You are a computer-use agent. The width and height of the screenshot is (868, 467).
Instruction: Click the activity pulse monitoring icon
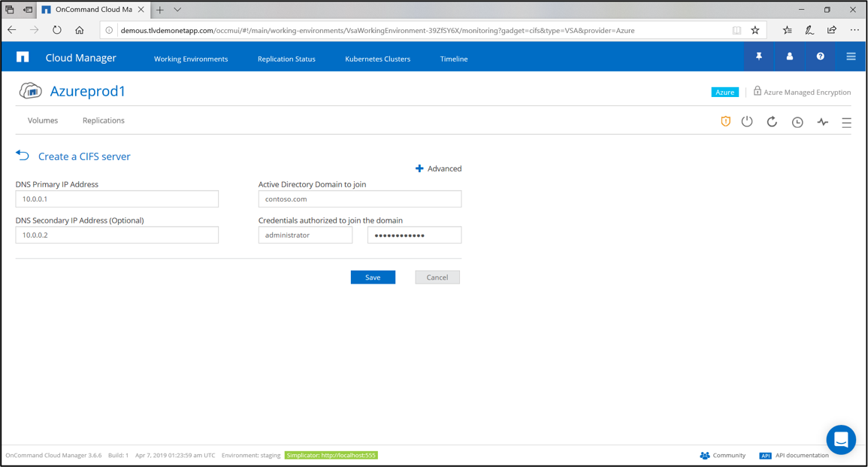coord(823,123)
